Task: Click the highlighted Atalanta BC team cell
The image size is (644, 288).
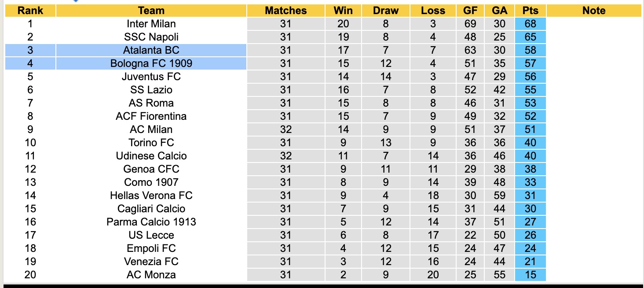Action: pos(151,50)
